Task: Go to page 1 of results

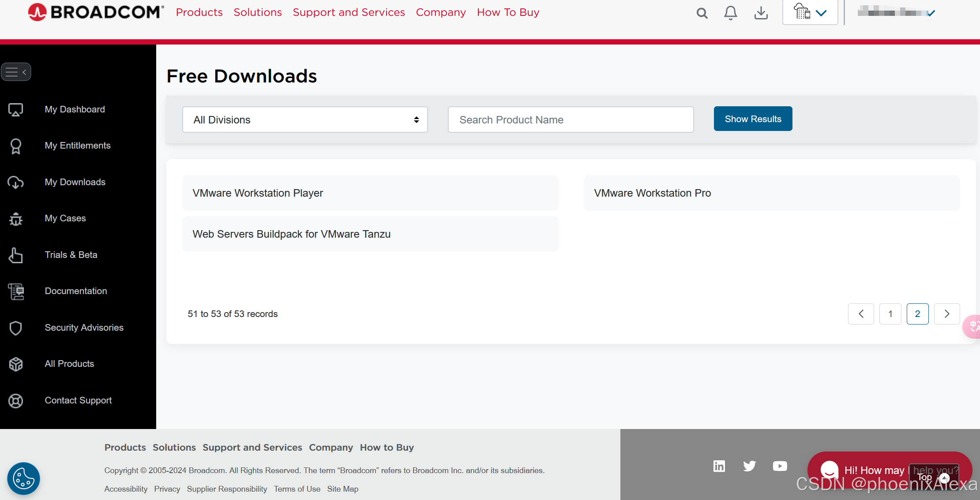Action: click(x=890, y=314)
